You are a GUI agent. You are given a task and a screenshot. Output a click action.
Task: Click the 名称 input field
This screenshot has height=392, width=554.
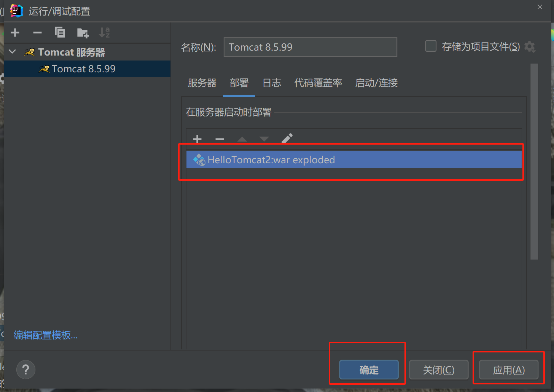pos(310,47)
